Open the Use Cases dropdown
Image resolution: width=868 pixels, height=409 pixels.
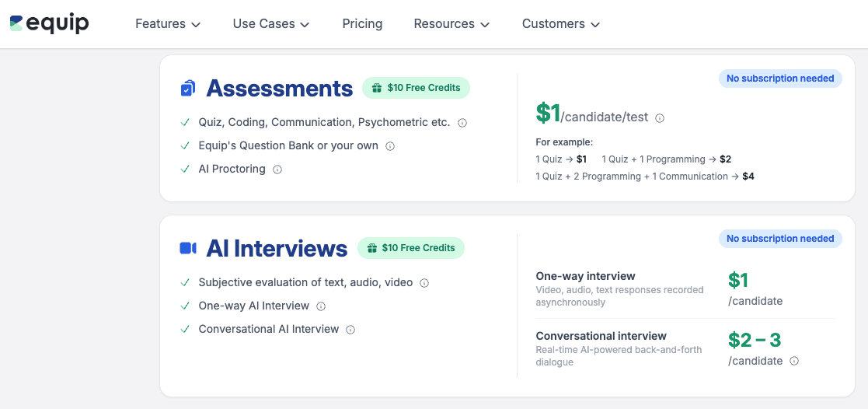(271, 24)
